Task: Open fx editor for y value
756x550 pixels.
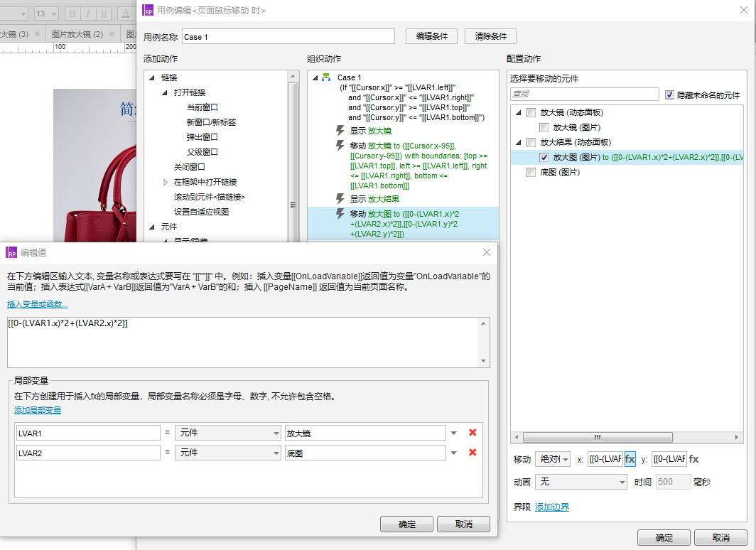Action: pos(694,459)
